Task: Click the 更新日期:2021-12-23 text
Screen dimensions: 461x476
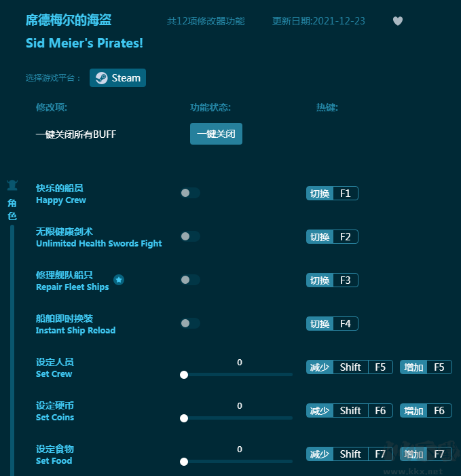Action: click(x=318, y=21)
